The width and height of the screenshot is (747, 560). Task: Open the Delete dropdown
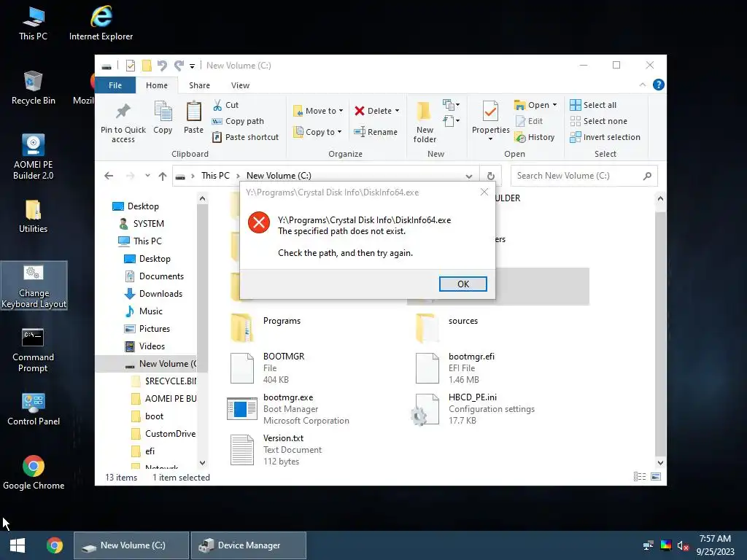pos(377,111)
